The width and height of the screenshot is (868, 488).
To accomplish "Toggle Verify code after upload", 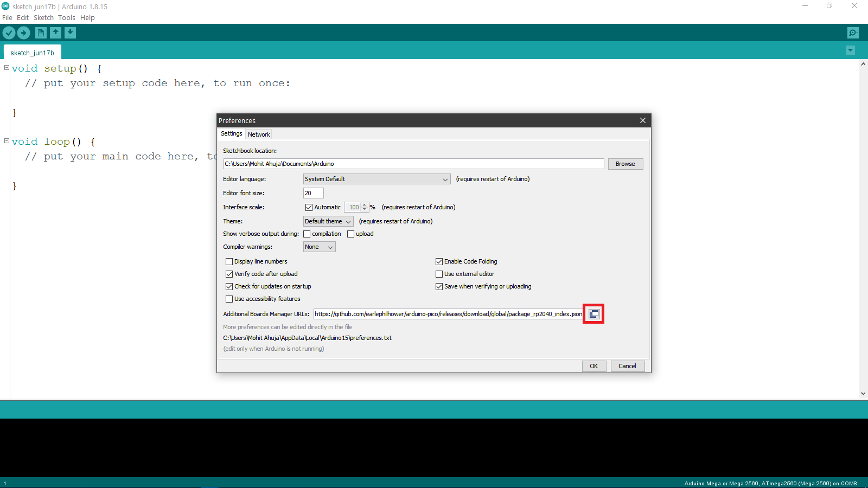I will tap(229, 274).
